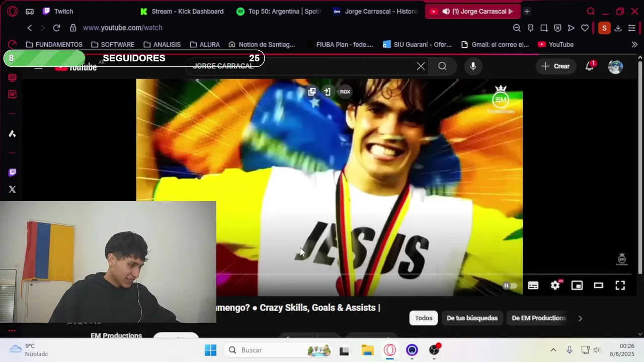Reload the current YouTube page
644x362 pixels.
[x=56, y=28]
